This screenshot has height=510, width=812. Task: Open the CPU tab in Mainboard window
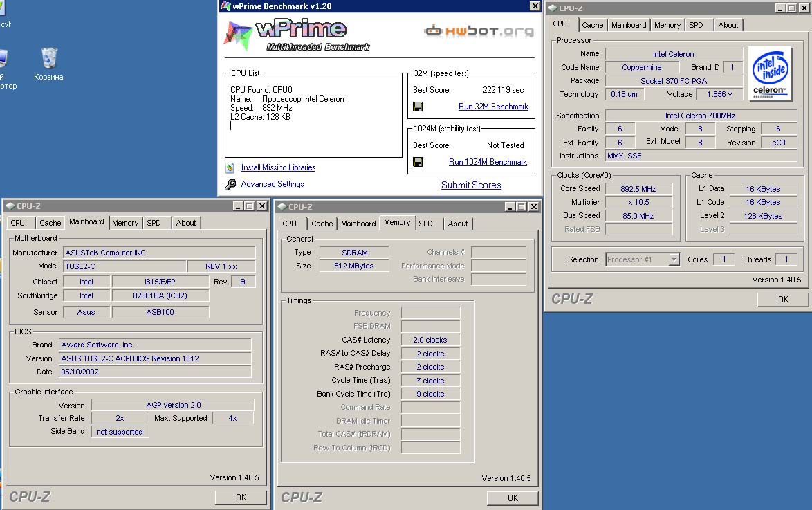pos(17,223)
